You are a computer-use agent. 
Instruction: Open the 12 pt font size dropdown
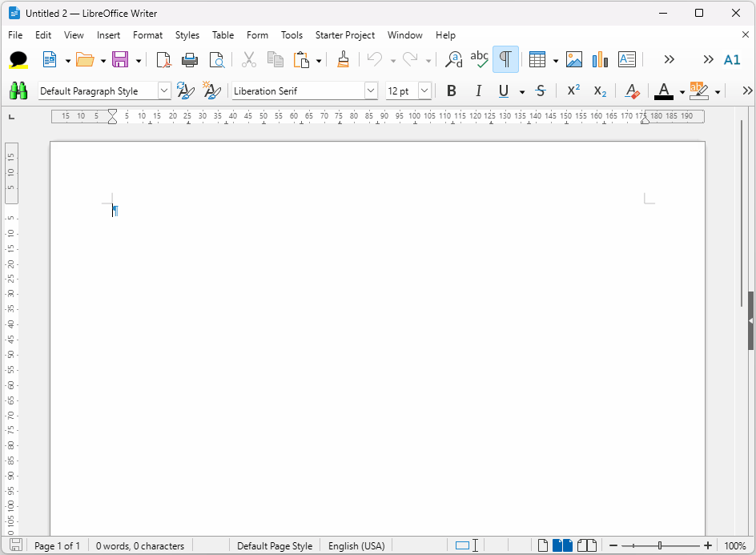424,91
